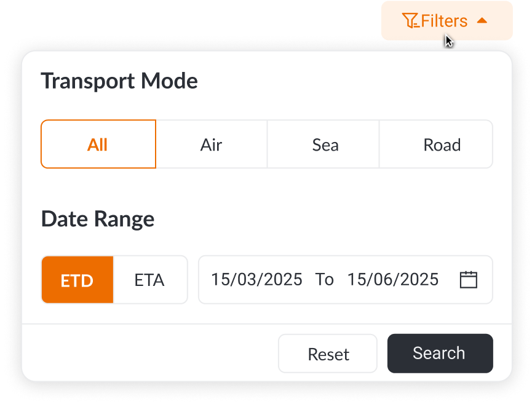Select the All transport mode

click(x=98, y=145)
